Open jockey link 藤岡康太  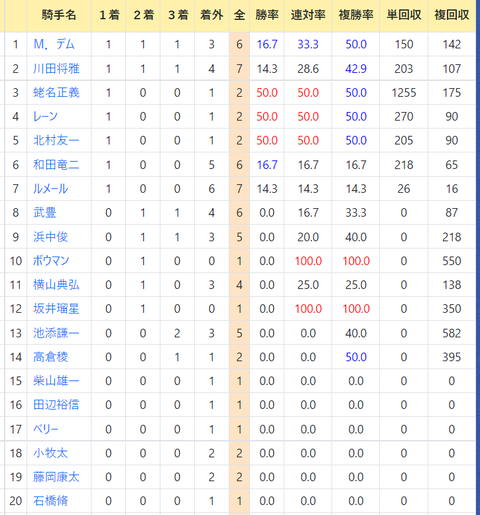click(56, 477)
